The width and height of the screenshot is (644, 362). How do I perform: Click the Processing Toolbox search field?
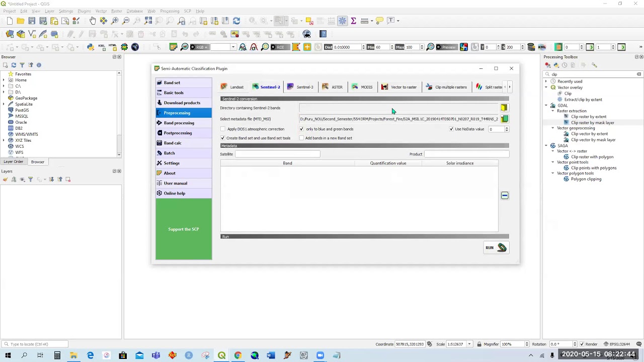(594, 74)
